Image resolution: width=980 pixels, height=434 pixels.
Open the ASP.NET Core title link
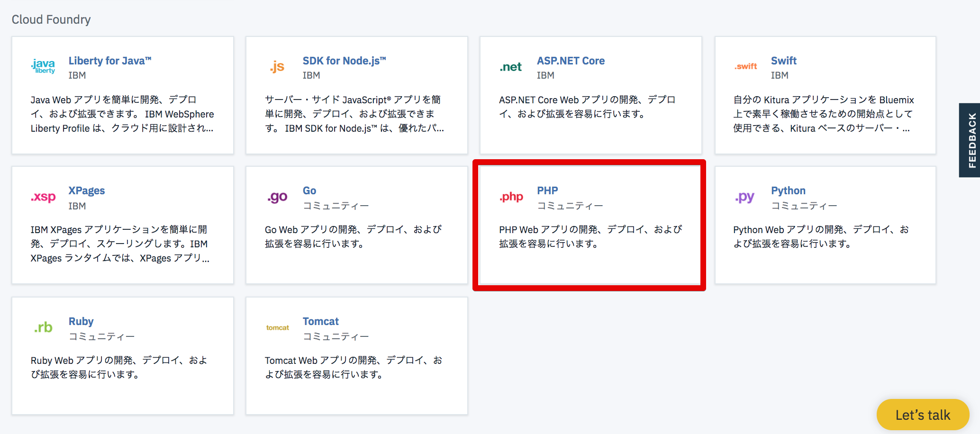[571, 61]
